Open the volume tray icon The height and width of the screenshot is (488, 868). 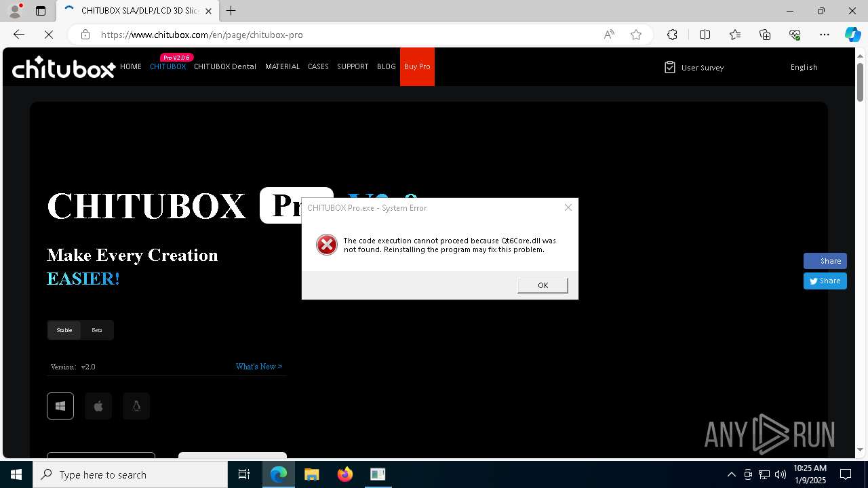point(780,474)
